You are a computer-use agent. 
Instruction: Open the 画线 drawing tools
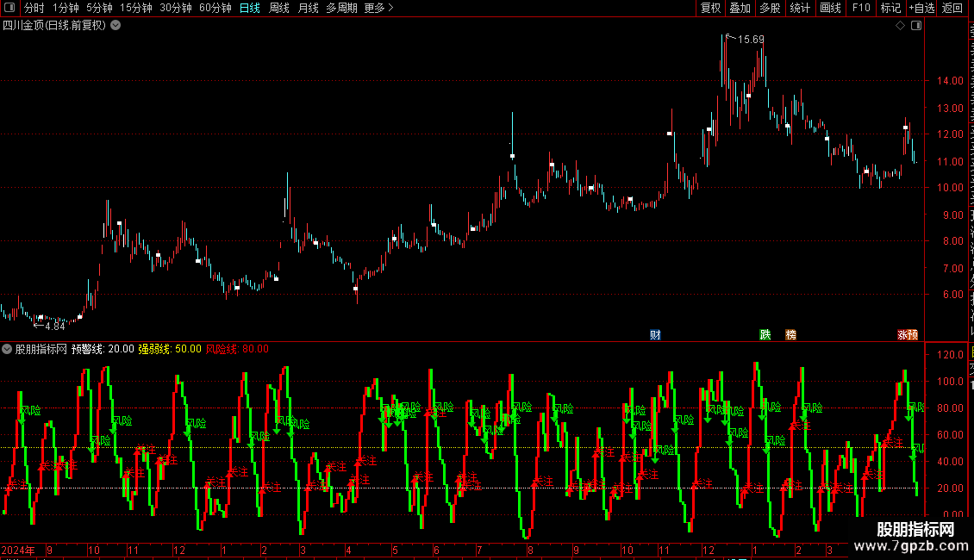click(x=831, y=8)
